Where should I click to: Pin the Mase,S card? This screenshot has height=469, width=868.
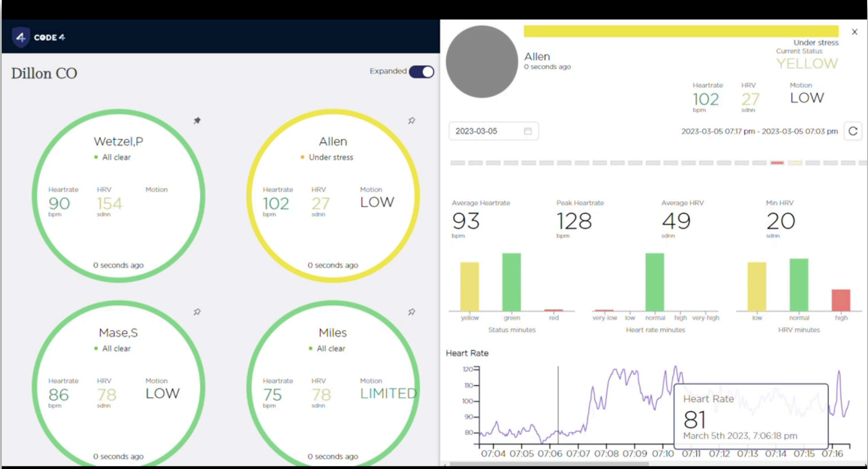coord(197,312)
